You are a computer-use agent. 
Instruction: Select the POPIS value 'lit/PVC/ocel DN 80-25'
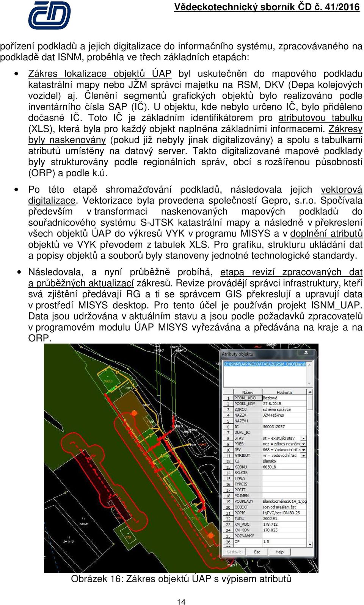(284, 513)
